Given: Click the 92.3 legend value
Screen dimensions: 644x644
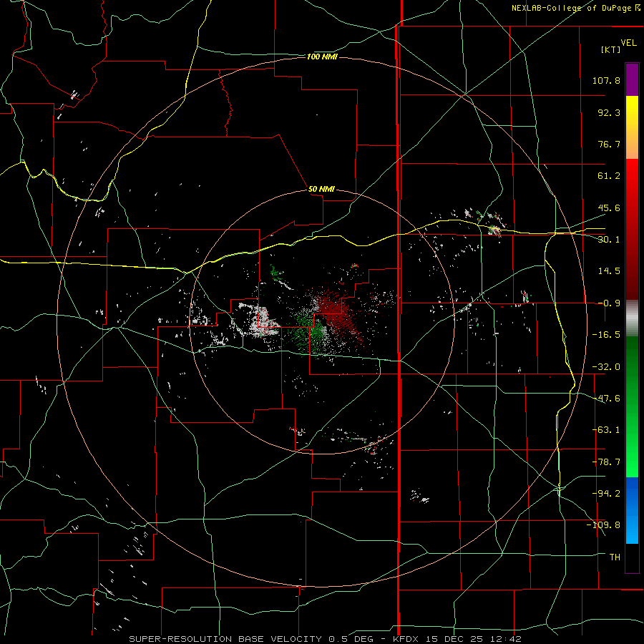Looking at the screenshot, I should pyautogui.click(x=609, y=112).
